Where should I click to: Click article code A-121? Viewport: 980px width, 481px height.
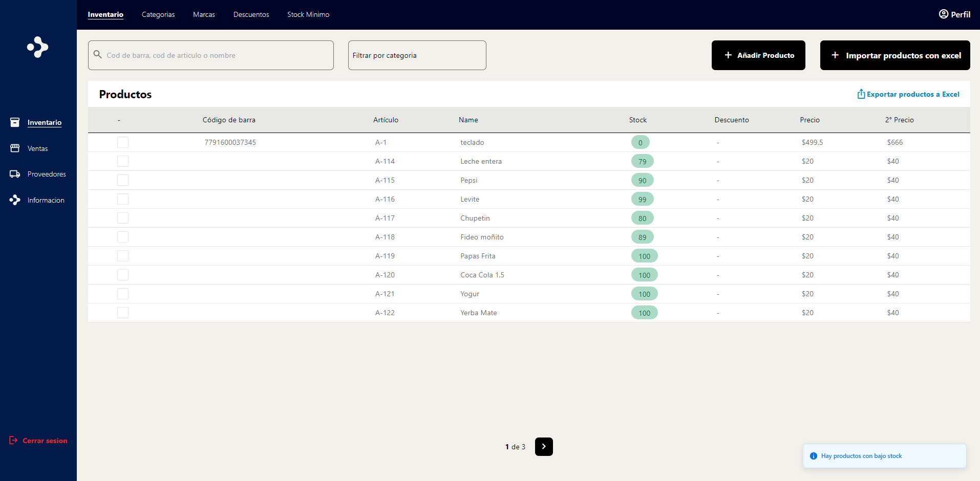point(385,294)
